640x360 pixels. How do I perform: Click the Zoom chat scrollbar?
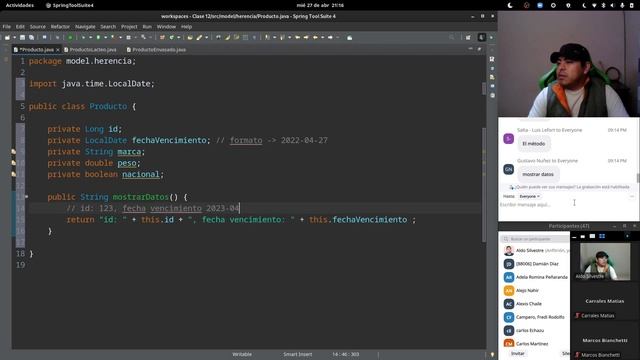click(x=638, y=178)
